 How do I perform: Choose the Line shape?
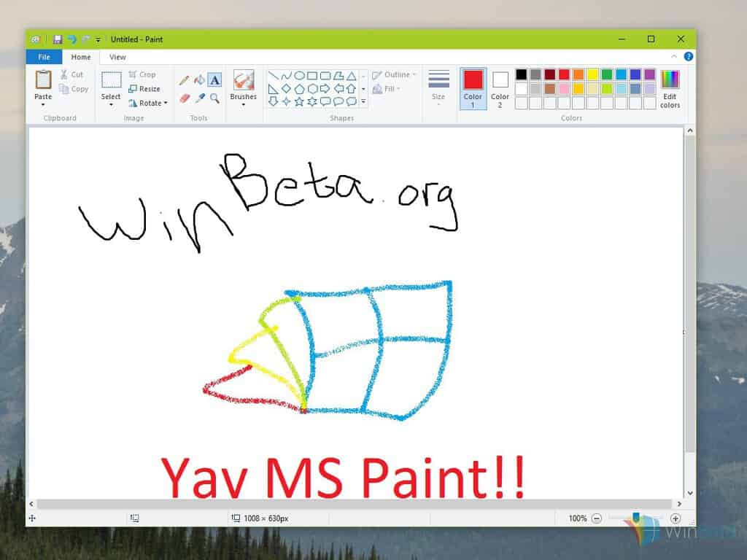tap(274, 75)
